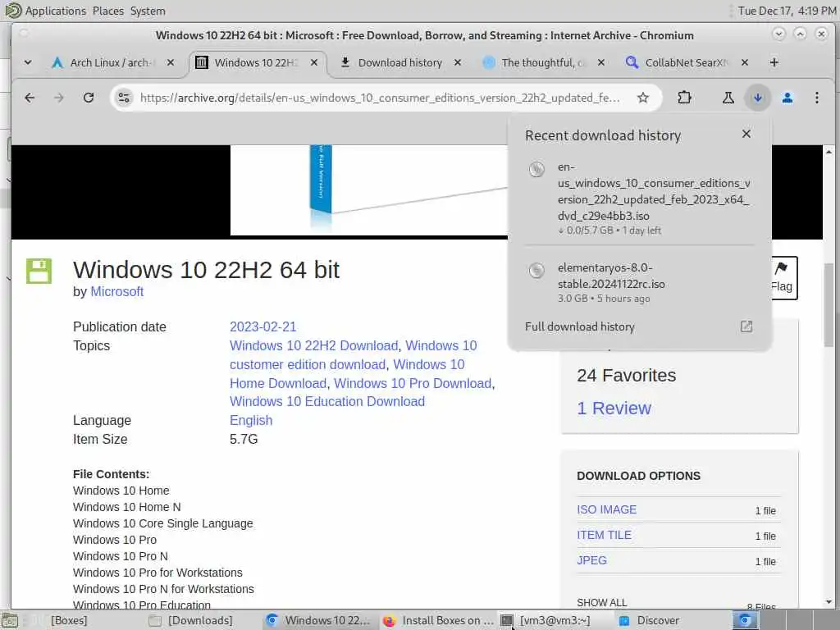Click the forward navigation arrow

[x=59, y=98]
